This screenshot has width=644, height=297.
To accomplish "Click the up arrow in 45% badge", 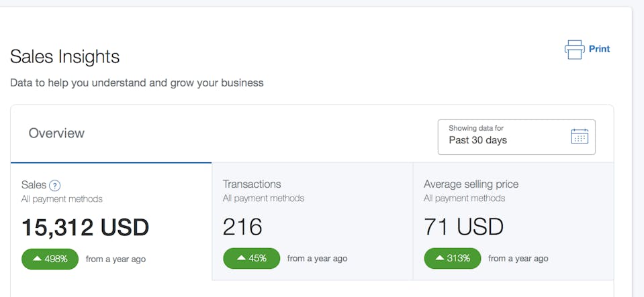I will tap(238, 258).
